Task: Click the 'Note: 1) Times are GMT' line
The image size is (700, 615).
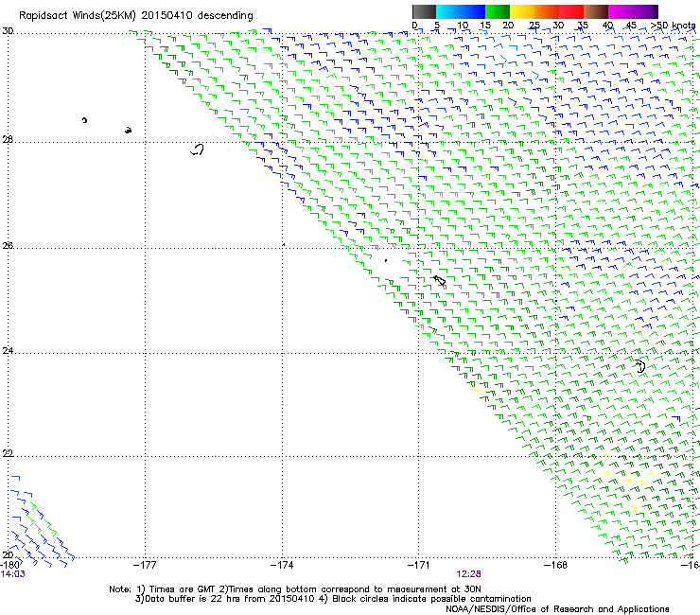Action: point(294,589)
